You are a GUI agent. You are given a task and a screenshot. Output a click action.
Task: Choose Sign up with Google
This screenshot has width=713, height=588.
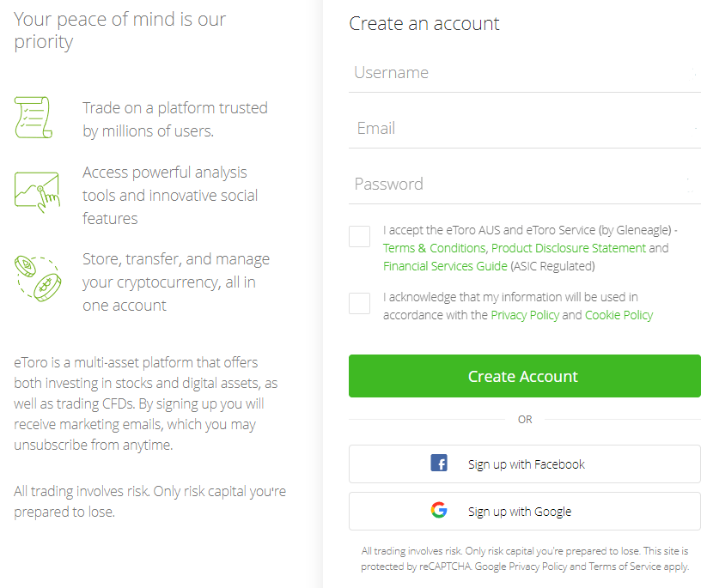click(524, 512)
